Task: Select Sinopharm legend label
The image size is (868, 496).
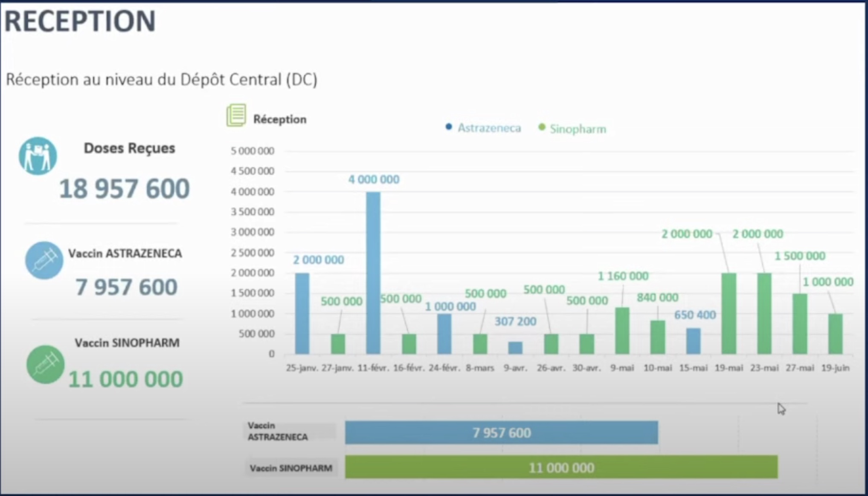Action: coord(578,129)
